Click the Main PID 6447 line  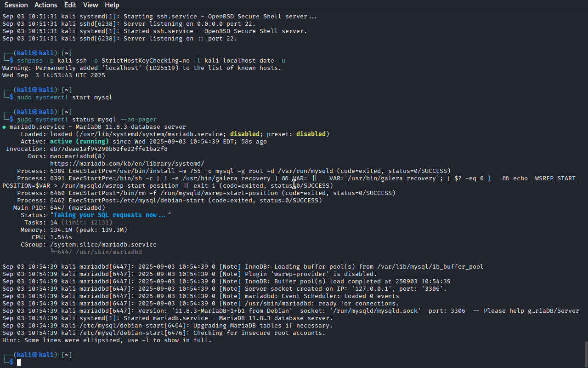[59, 208]
